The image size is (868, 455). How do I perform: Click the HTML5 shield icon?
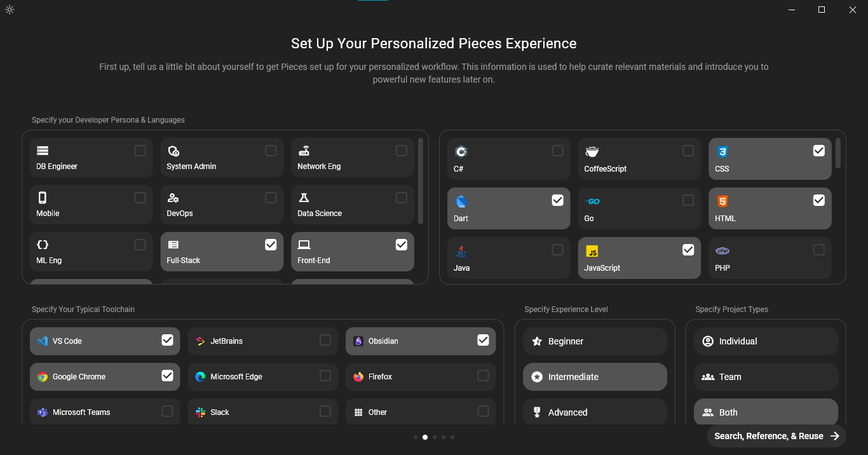(x=722, y=201)
